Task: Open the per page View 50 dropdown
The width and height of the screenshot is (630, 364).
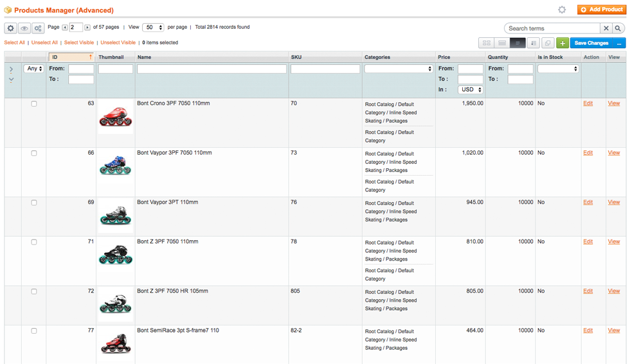Action: pos(153,28)
